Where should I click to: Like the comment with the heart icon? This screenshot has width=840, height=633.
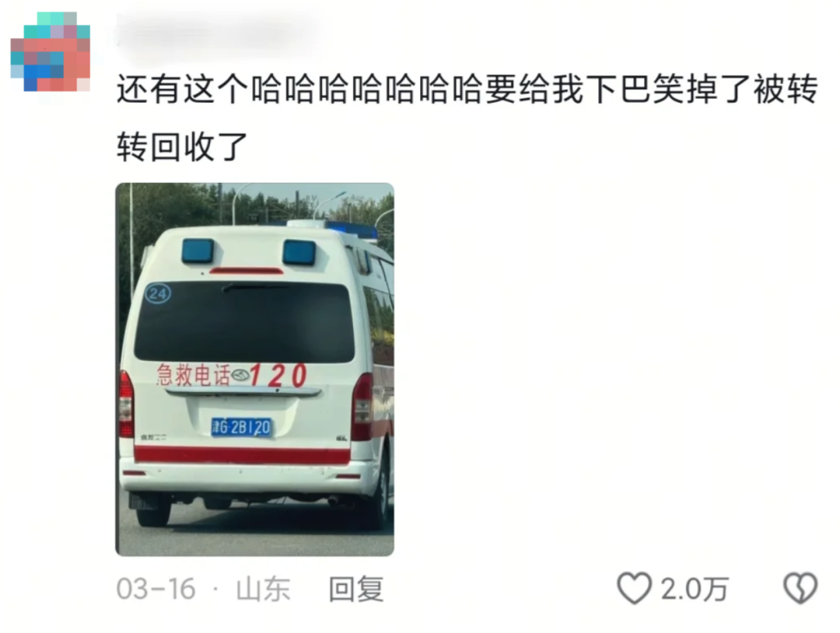pyautogui.click(x=635, y=588)
